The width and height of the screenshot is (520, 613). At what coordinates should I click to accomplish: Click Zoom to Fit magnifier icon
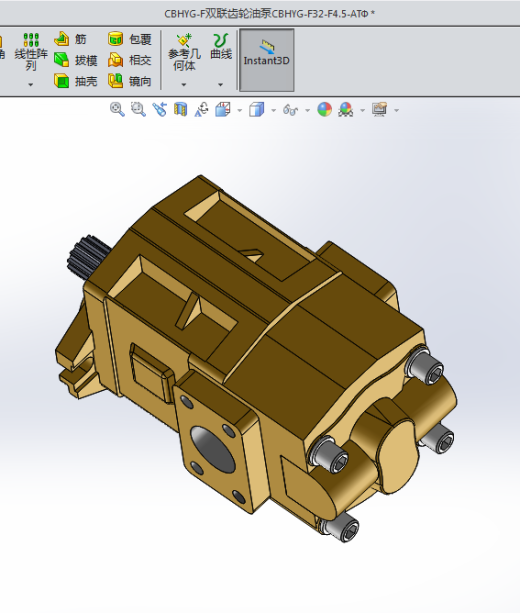click(117, 109)
